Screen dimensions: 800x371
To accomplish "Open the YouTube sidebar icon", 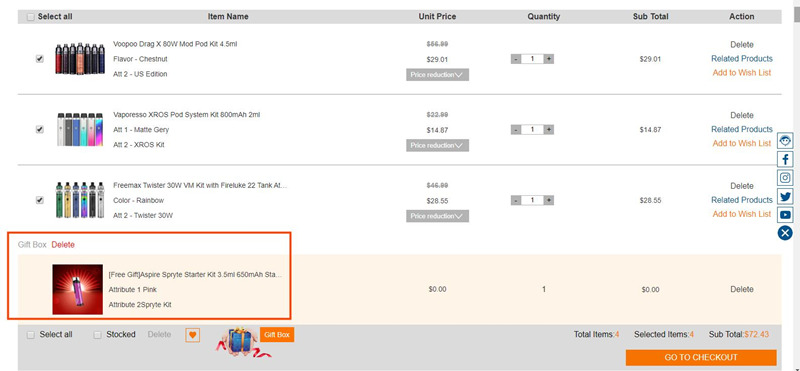I will coord(785,215).
